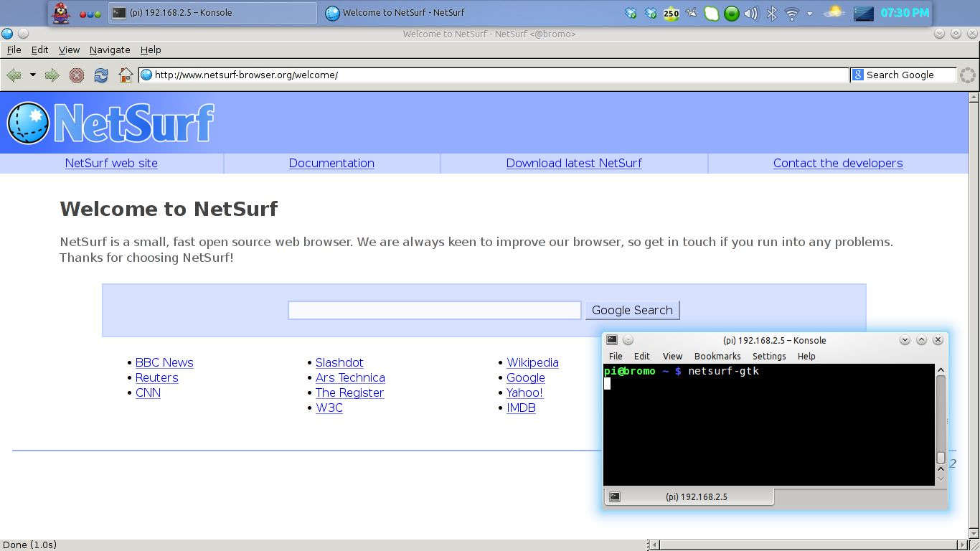
Task: Open the Wi-Fi network tray icon
Action: pyautogui.click(x=792, y=13)
